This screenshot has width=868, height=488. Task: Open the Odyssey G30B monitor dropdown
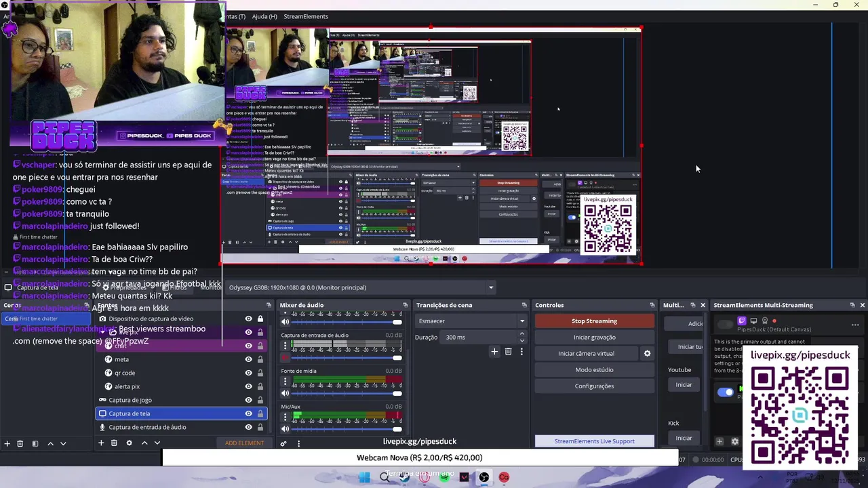[361, 287]
